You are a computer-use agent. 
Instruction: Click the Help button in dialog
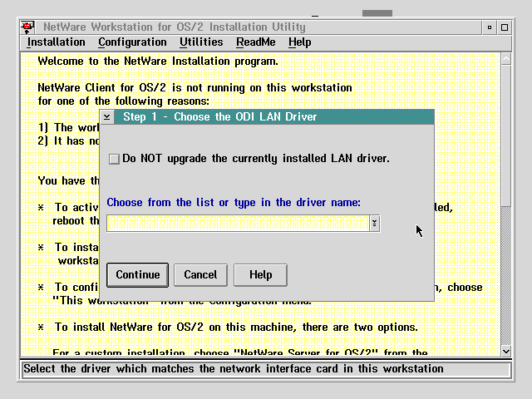tap(260, 275)
